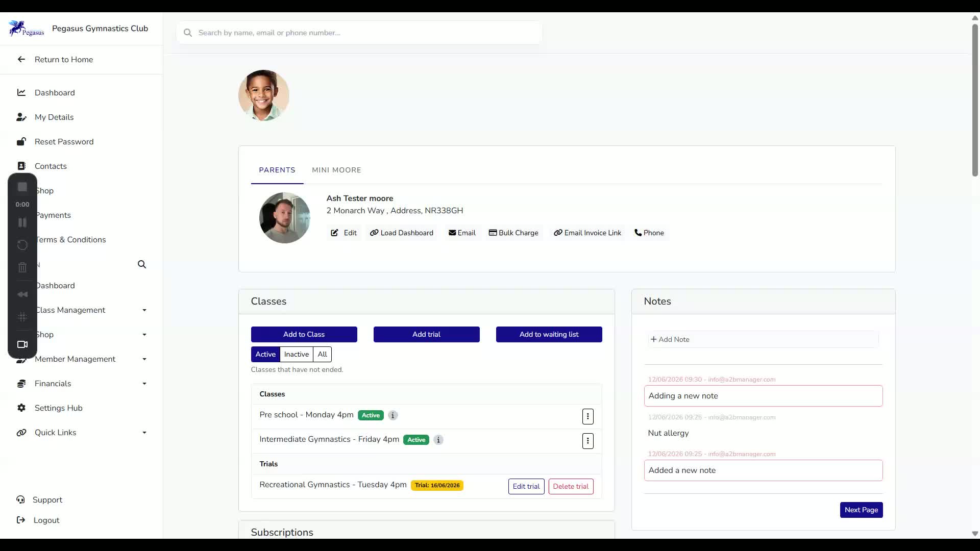The image size is (980, 551).
Task: Click the Add Note input field
Action: (x=764, y=339)
